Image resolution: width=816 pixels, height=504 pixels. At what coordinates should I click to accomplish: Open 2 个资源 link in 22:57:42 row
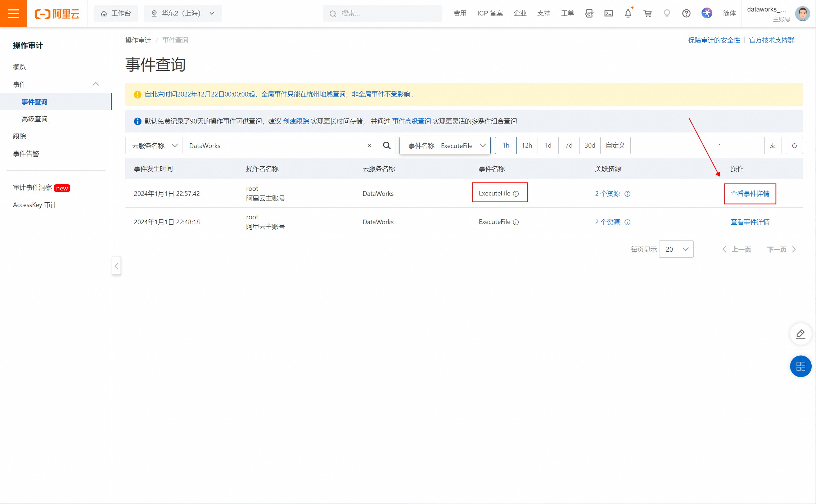coord(608,194)
